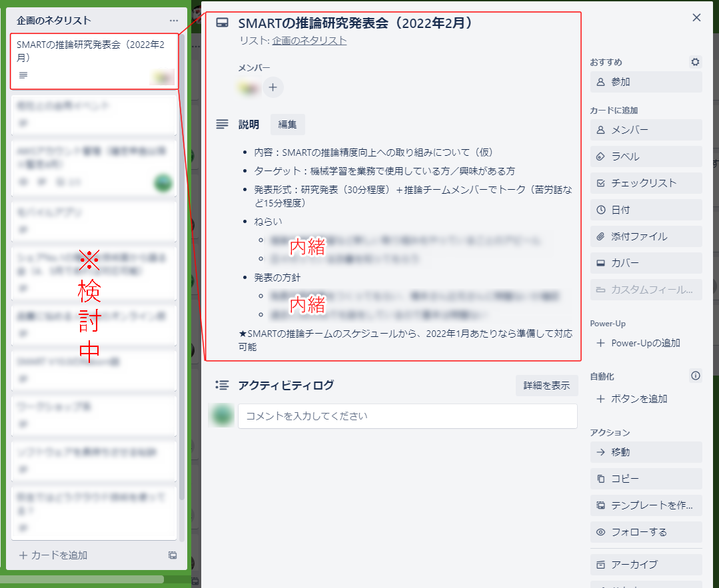Add a チェックリスト to the card
This screenshot has width=719, height=588.
pos(646,183)
